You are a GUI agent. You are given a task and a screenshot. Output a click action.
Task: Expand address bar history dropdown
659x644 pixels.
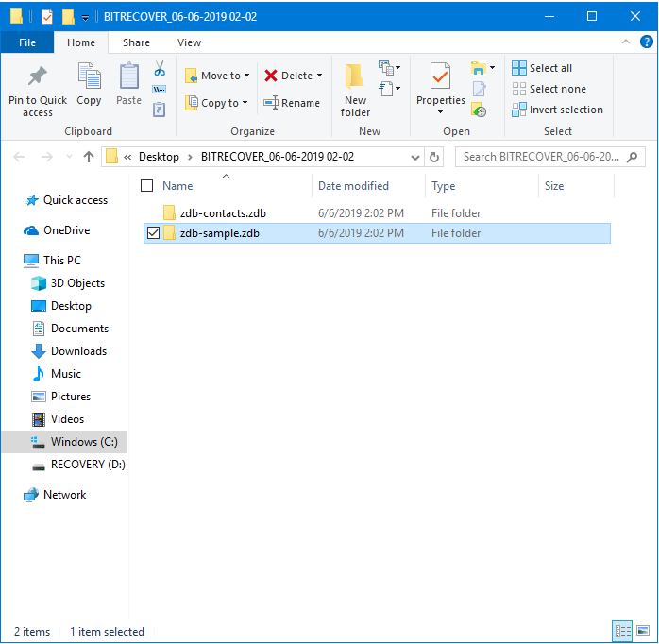tap(415, 158)
